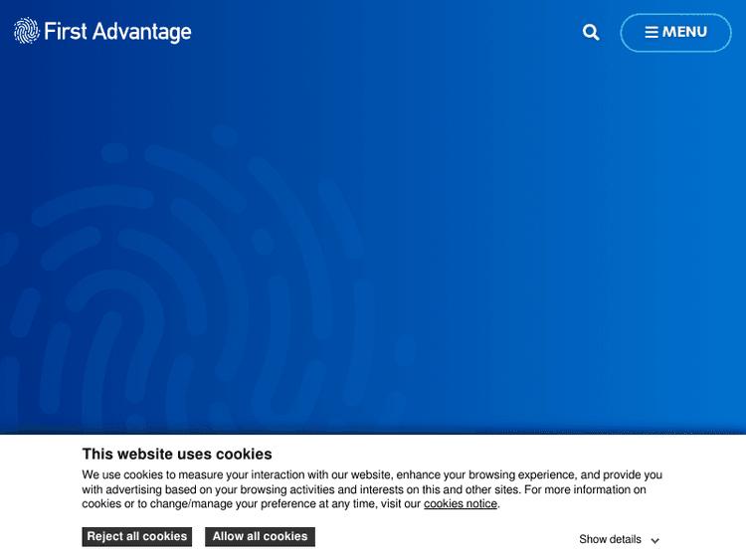The width and height of the screenshot is (746, 560).
Task: Allow all cookies
Action: point(260,537)
